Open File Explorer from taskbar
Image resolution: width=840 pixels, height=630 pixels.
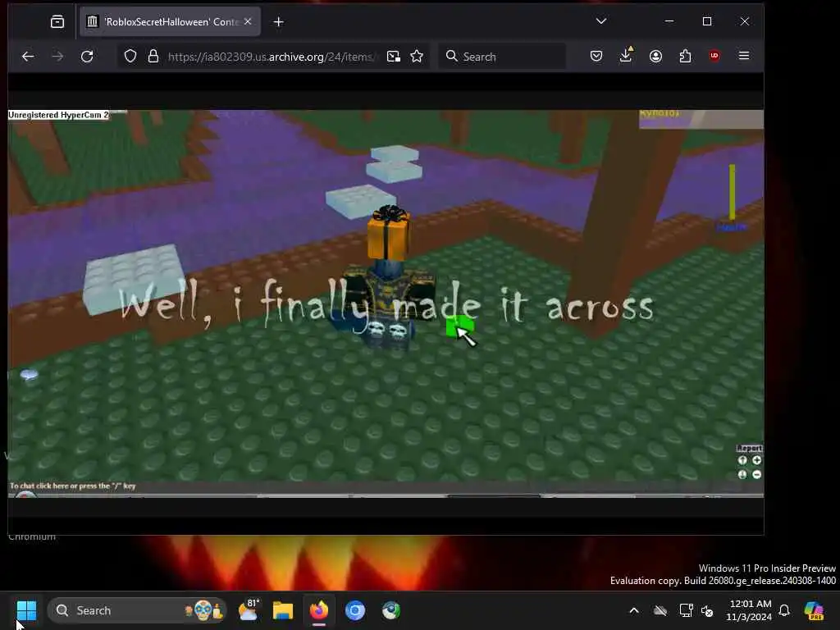(283, 610)
